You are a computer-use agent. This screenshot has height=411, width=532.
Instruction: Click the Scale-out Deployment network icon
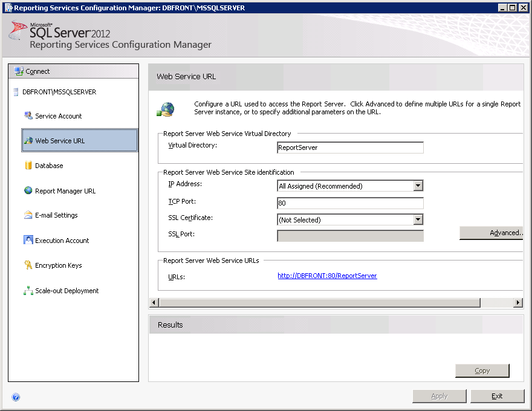[x=28, y=290]
